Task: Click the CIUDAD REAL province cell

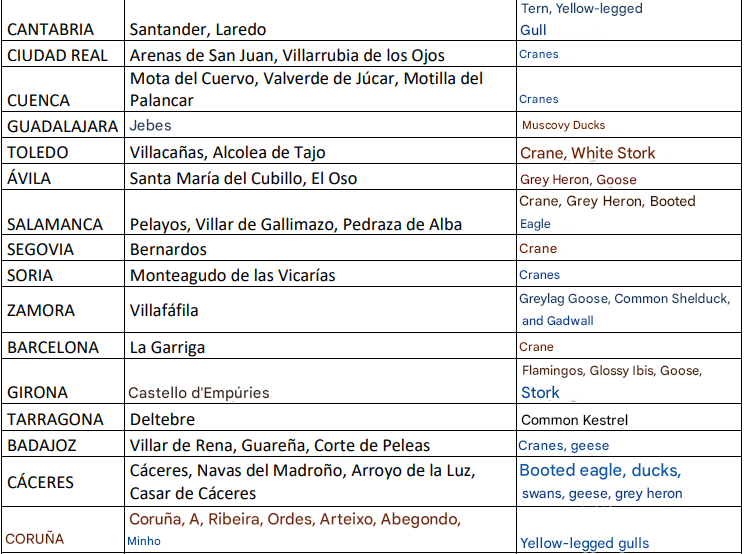Action: click(x=57, y=55)
